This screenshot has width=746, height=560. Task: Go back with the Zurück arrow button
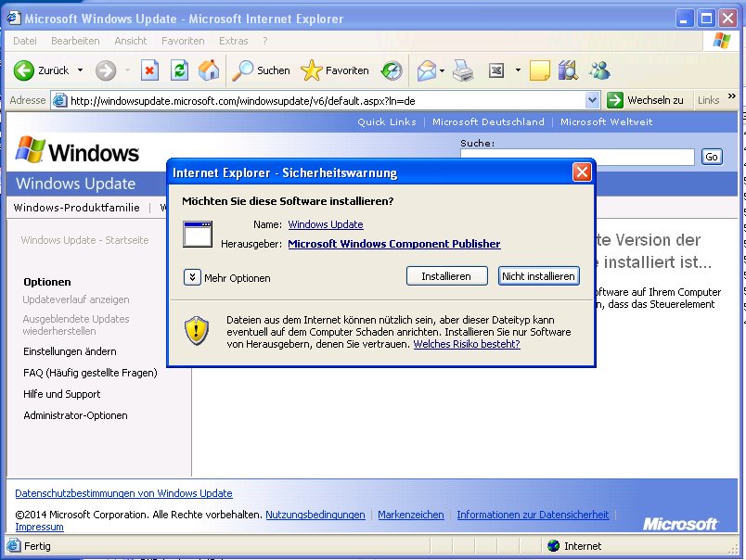point(41,70)
